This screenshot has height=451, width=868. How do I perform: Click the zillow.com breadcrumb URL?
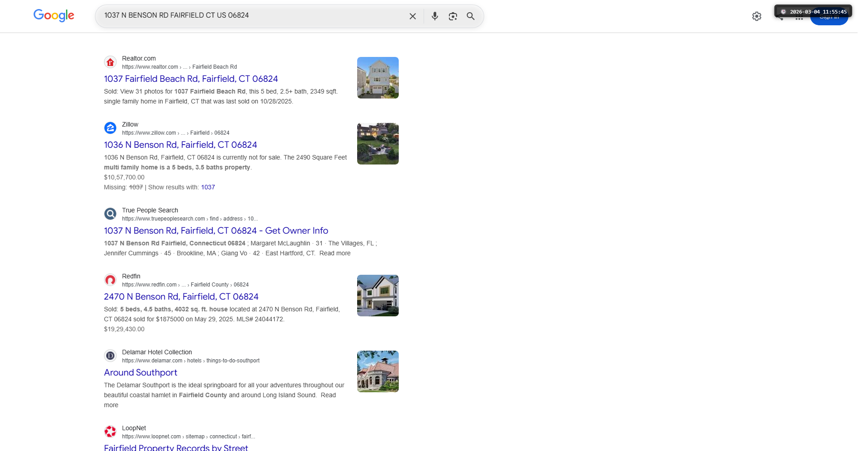coord(175,133)
